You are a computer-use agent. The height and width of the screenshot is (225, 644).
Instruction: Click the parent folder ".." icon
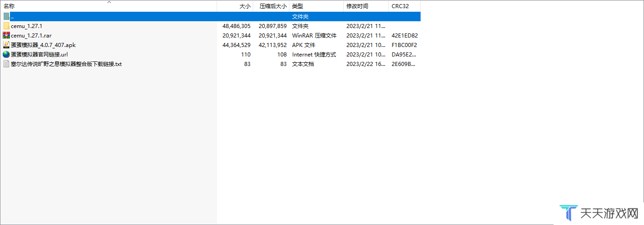click(6, 16)
